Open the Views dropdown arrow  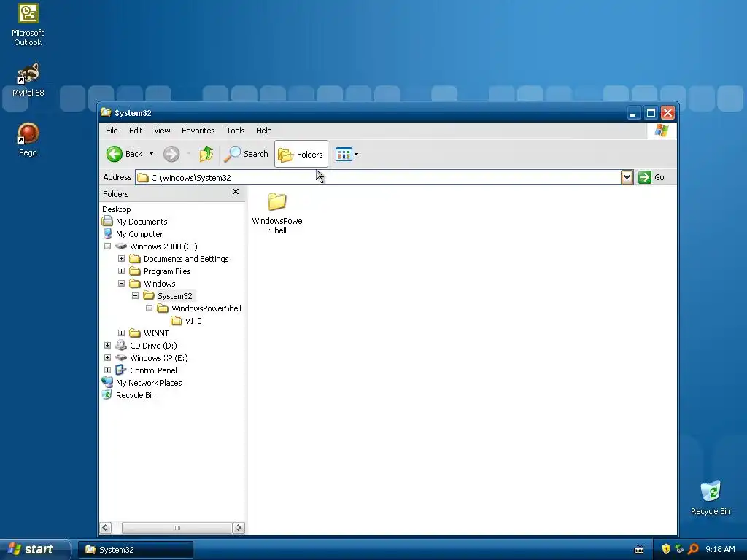tap(356, 155)
